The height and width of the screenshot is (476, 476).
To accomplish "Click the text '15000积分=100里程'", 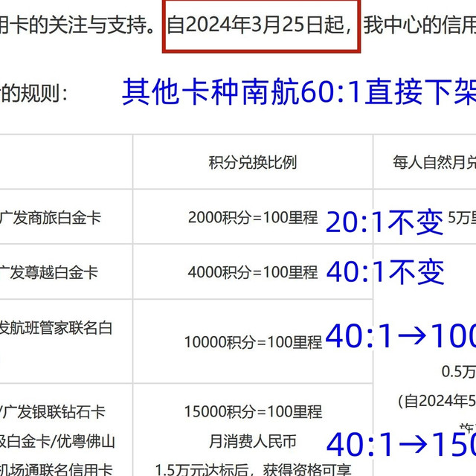I will pyautogui.click(x=253, y=412).
